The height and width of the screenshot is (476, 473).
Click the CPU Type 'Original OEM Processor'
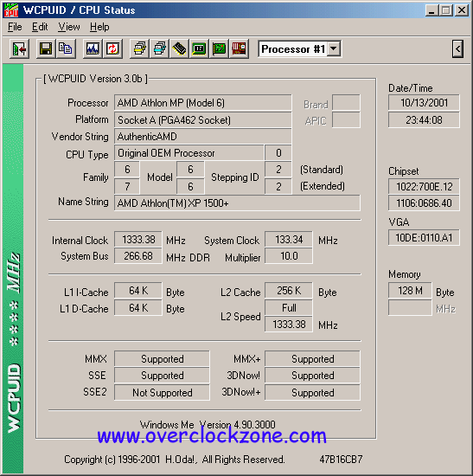coord(189,152)
